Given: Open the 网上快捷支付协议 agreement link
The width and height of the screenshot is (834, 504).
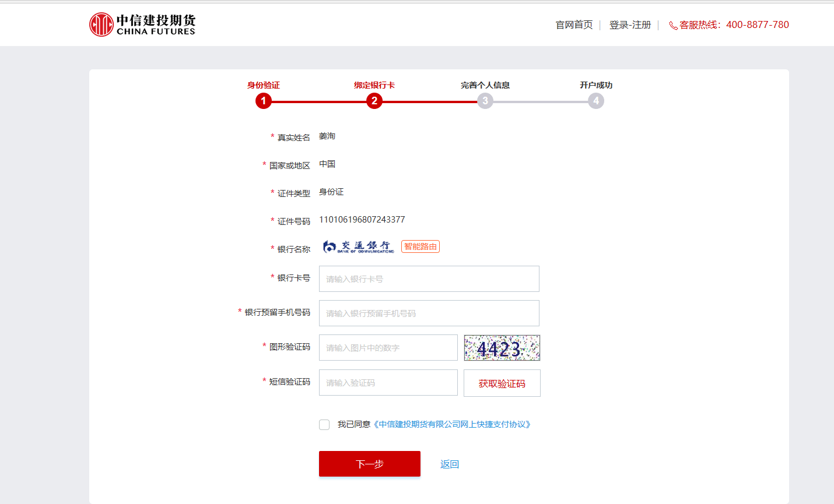Looking at the screenshot, I should pyautogui.click(x=453, y=425).
